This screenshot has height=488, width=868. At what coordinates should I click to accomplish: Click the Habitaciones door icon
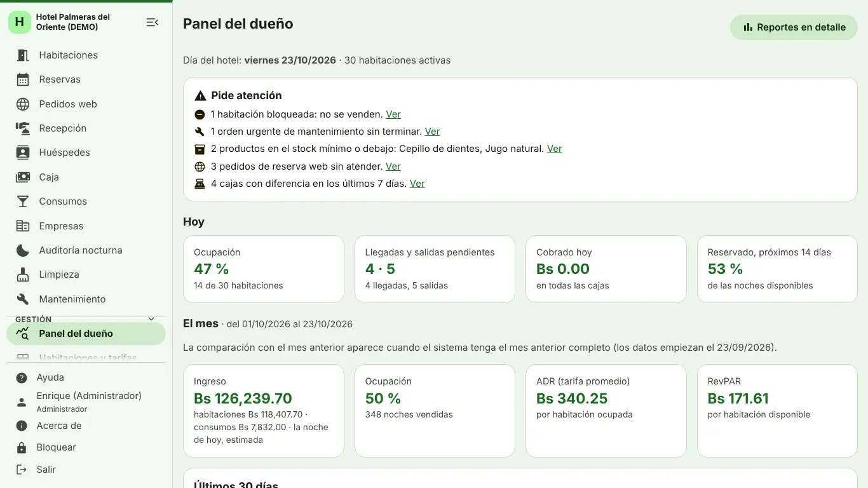coord(23,55)
